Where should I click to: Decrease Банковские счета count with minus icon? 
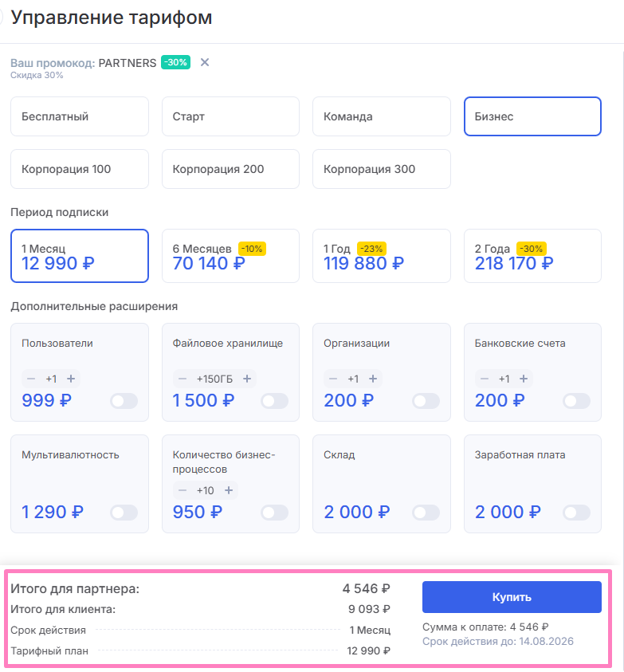tap(485, 379)
